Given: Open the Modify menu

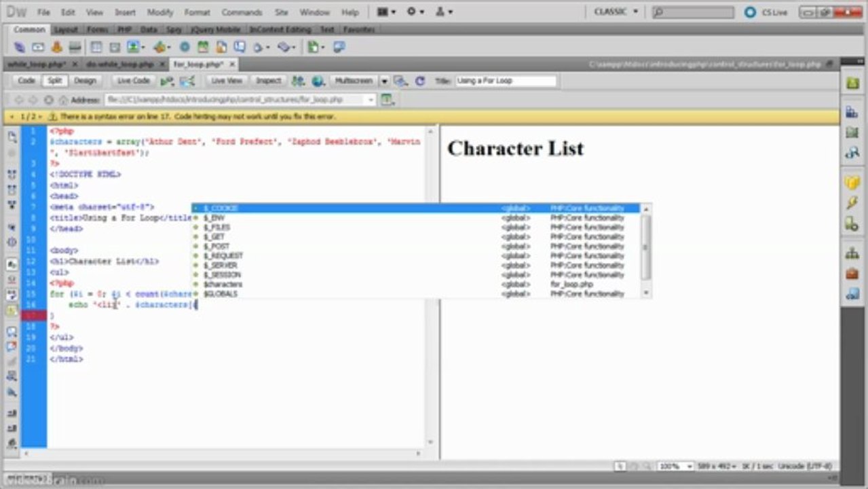Looking at the screenshot, I should (160, 12).
